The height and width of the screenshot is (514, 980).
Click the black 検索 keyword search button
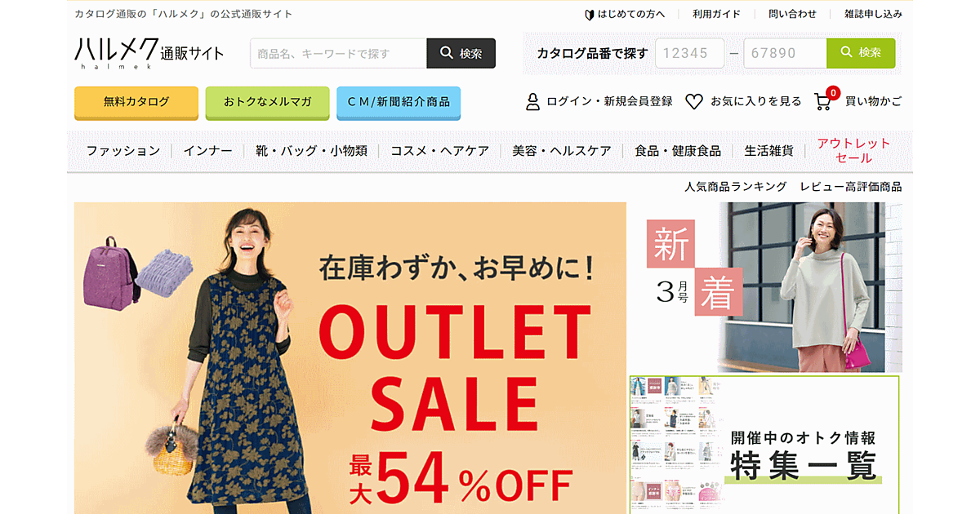click(x=461, y=53)
